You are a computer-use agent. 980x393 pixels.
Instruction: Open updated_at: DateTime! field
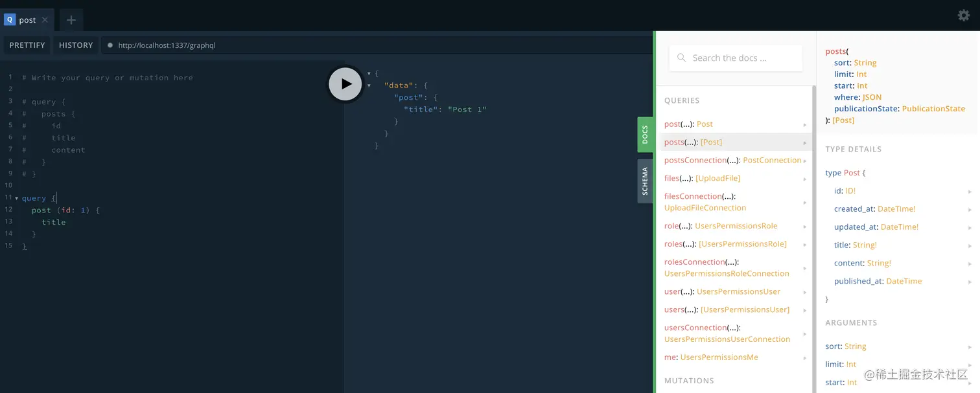coord(898,227)
